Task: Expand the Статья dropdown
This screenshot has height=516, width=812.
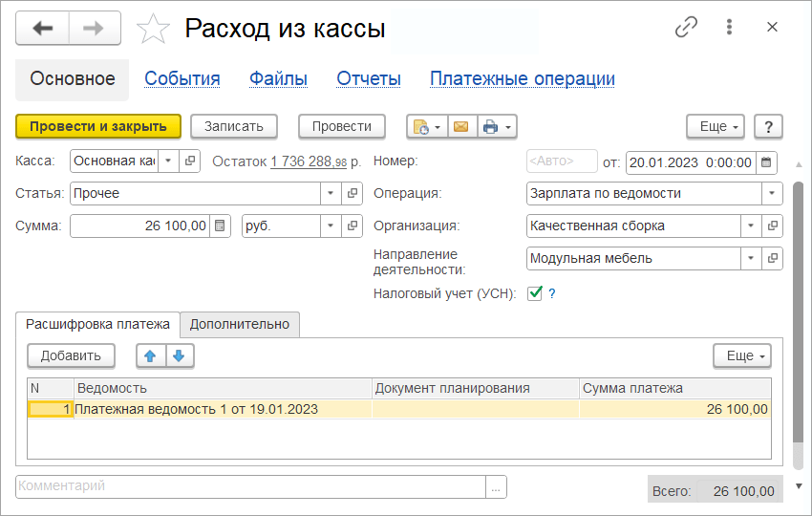Action: 331,194
